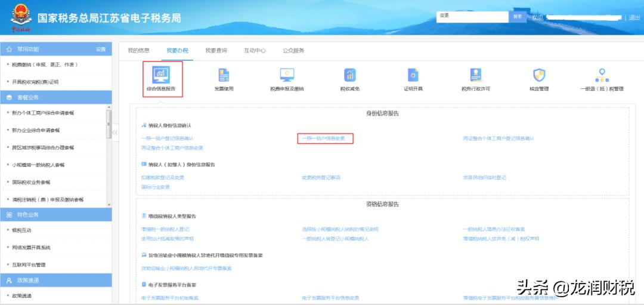Switch to the 我的信息 tab

point(138,51)
